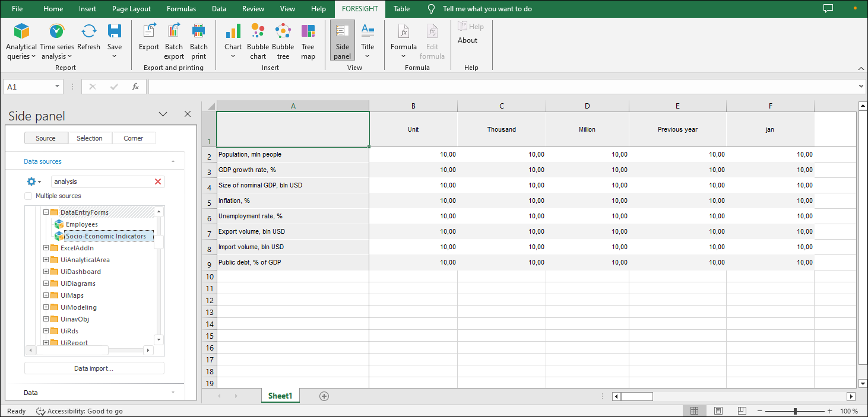Open Analytical queries in the ribbon

21,42
